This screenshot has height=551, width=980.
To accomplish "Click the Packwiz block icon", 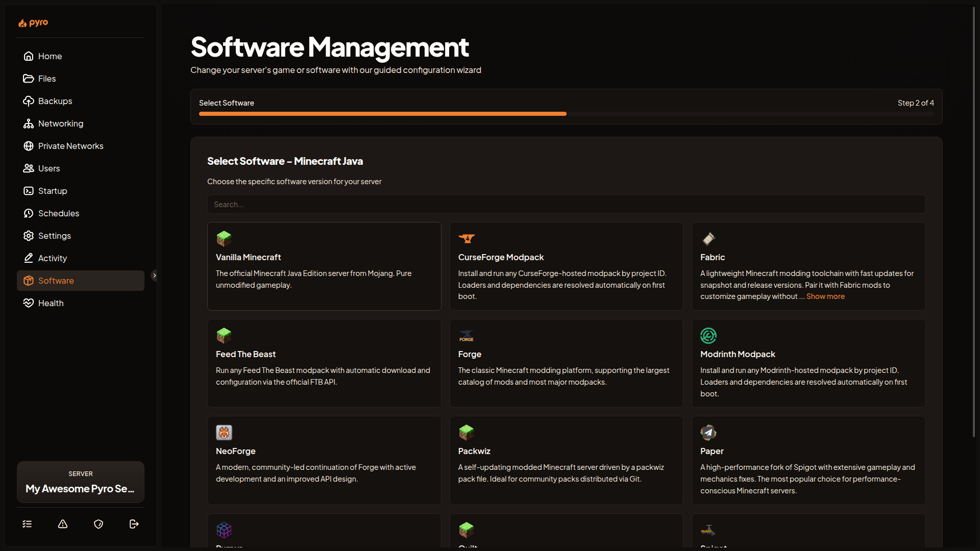I will [467, 433].
